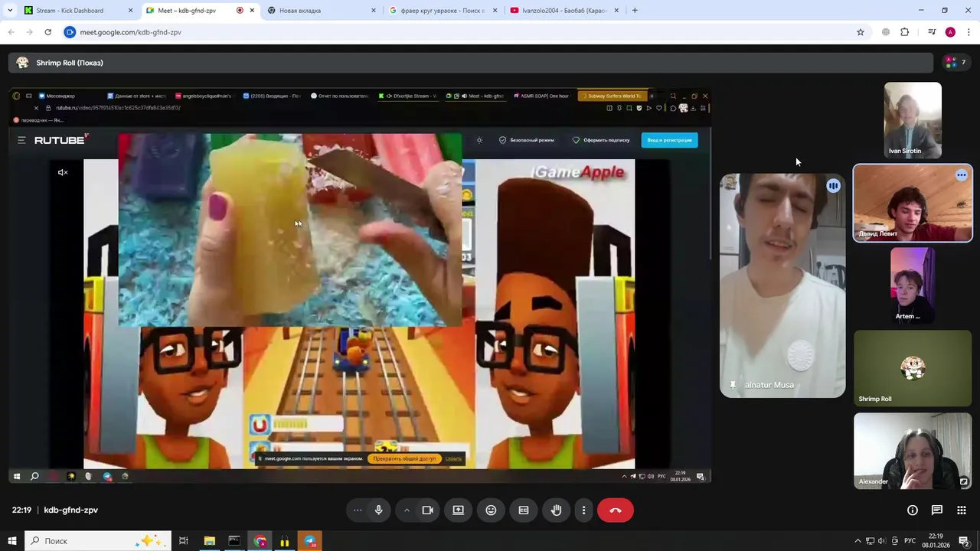
Task: Share your screen with Present button
Action: coord(458,510)
